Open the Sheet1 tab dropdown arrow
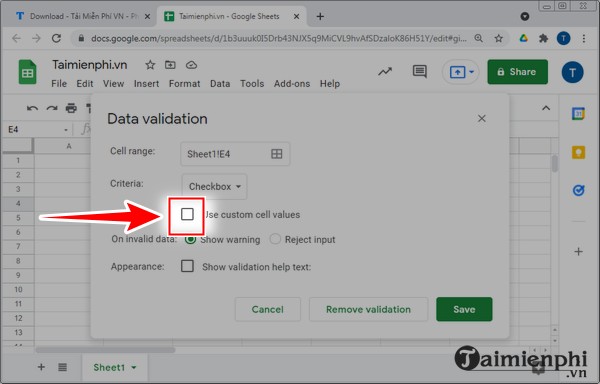Viewport: 600px width, 384px height. tap(134, 368)
